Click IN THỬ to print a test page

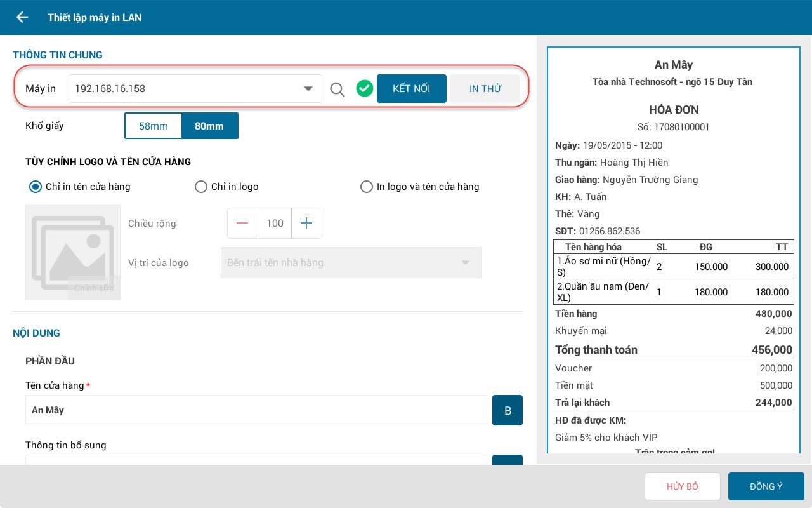[x=485, y=88]
